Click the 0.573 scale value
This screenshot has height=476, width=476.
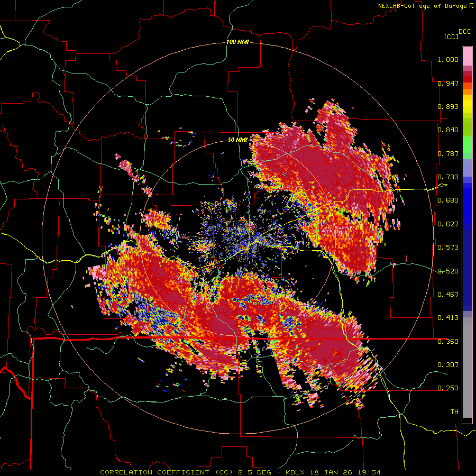(448, 248)
